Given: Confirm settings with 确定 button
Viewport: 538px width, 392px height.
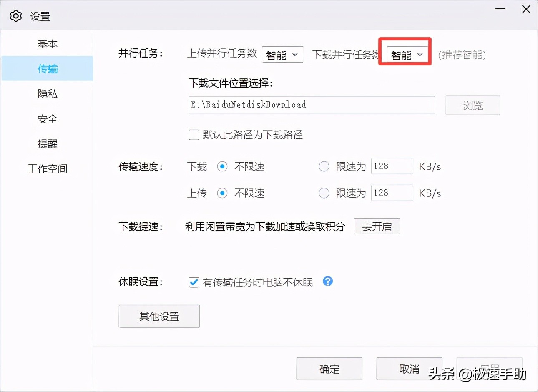Looking at the screenshot, I should (x=329, y=369).
